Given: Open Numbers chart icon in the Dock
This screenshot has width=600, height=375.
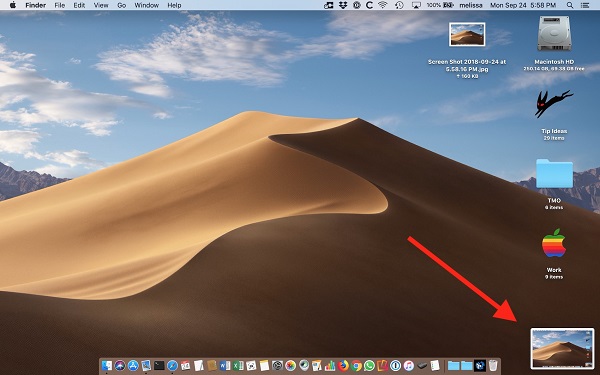Looking at the screenshot, I should point(330,366).
